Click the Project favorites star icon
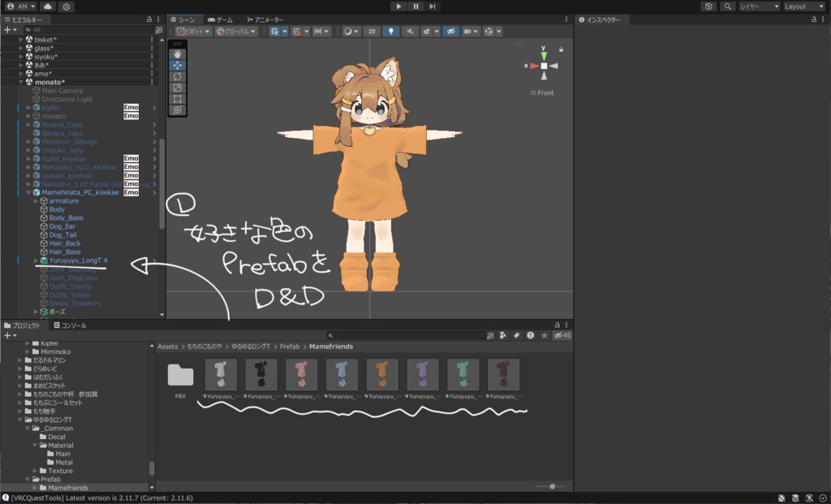Screen dimensions: 831x504 point(545,335)
